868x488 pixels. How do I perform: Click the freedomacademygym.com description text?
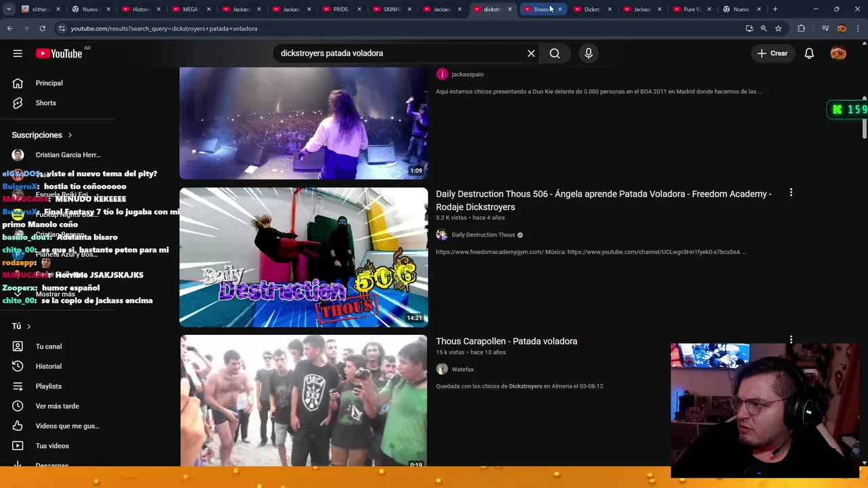pos(591,252)
